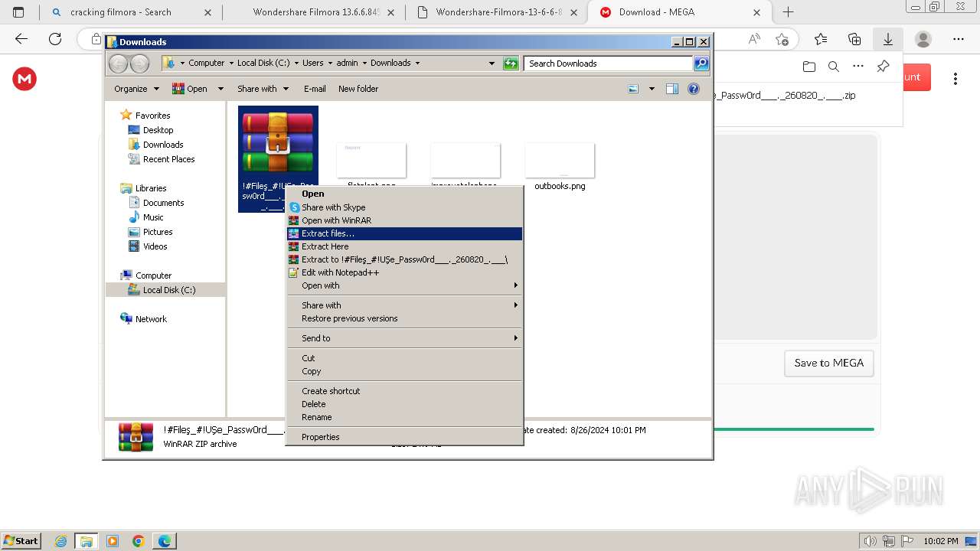Click Share with Skype entry

(404, 207)
